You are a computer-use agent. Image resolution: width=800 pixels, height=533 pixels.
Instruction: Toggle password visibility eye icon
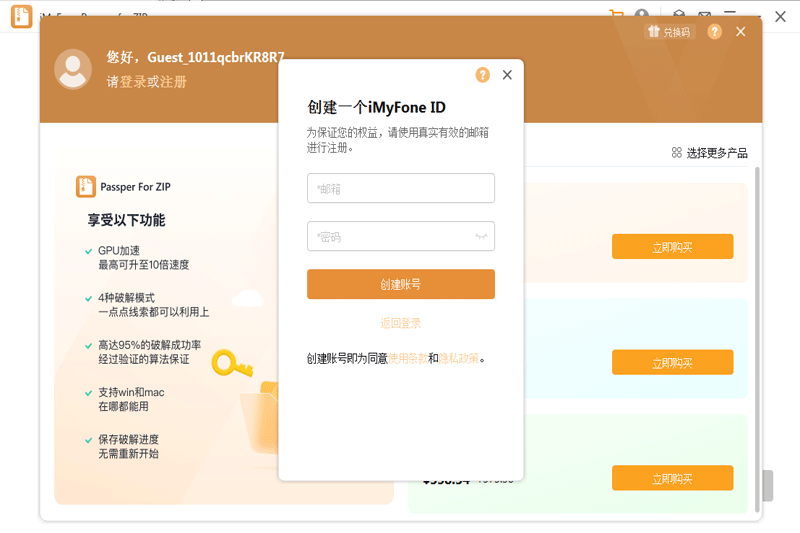coord(481,236)
